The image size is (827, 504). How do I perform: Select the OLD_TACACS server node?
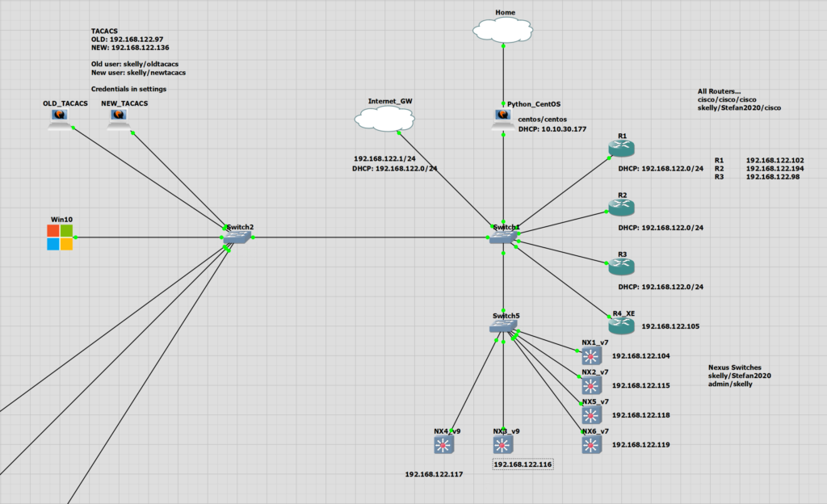[x=58, y=120]
